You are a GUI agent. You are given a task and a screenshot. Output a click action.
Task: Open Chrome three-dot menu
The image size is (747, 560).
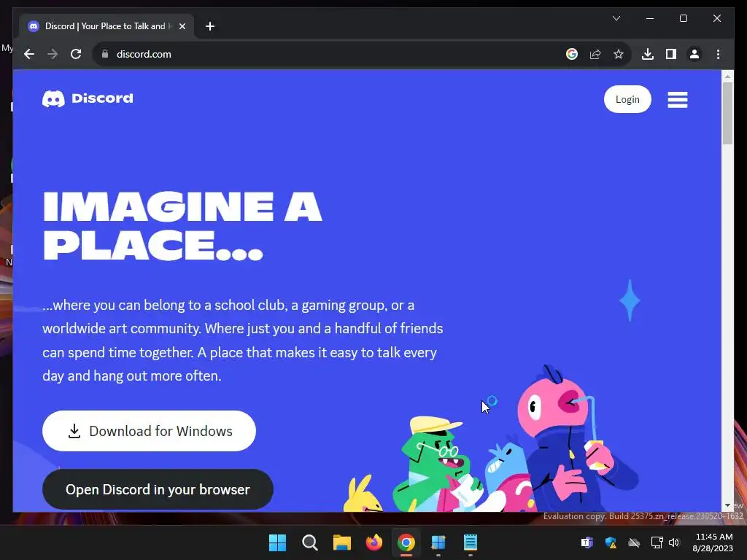point(718,54)
